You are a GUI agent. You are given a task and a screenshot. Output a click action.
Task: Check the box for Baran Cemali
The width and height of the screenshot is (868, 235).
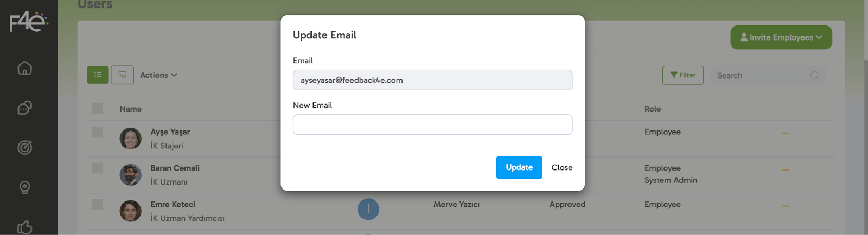[98, 168]
